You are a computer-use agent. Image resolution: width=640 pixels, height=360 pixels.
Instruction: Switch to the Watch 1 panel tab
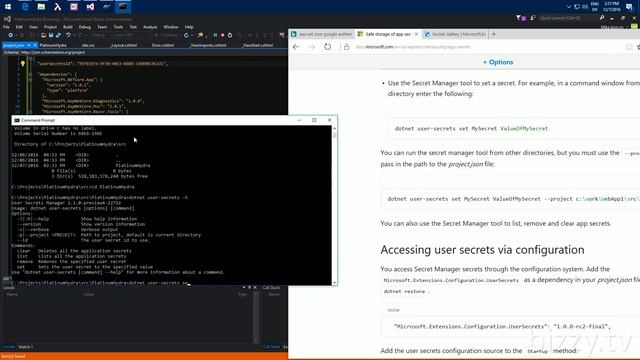coord(26,347)
